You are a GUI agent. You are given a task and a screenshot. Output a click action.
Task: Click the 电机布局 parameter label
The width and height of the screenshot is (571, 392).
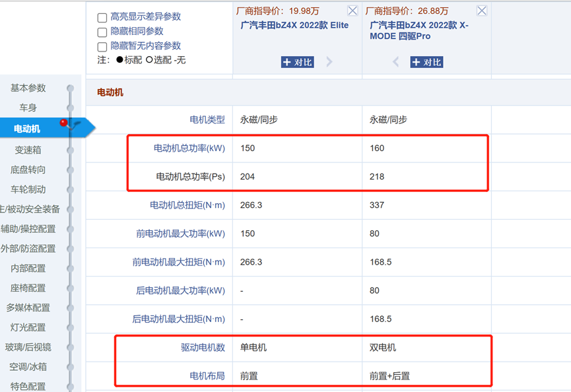(207, 376)
